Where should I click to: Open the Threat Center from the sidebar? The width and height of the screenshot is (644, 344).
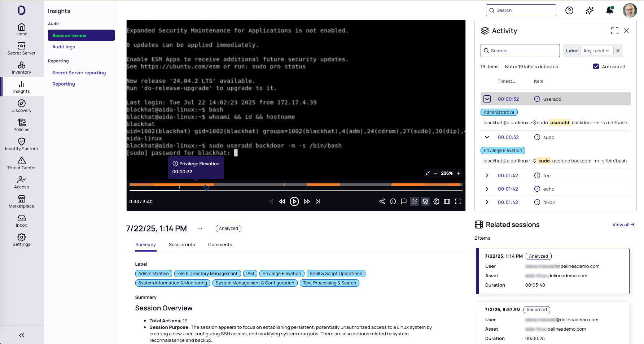[22, 163]
